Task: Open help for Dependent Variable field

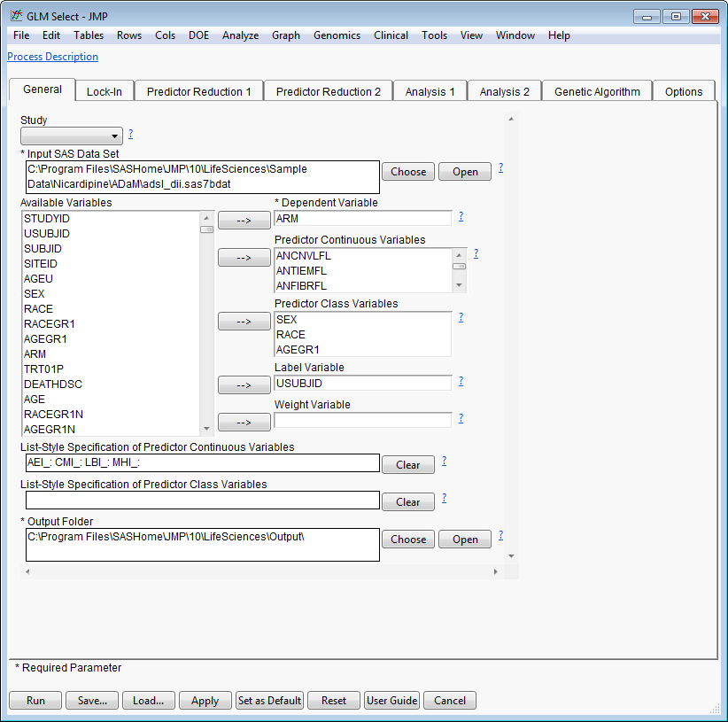Action: pos(461,216)
